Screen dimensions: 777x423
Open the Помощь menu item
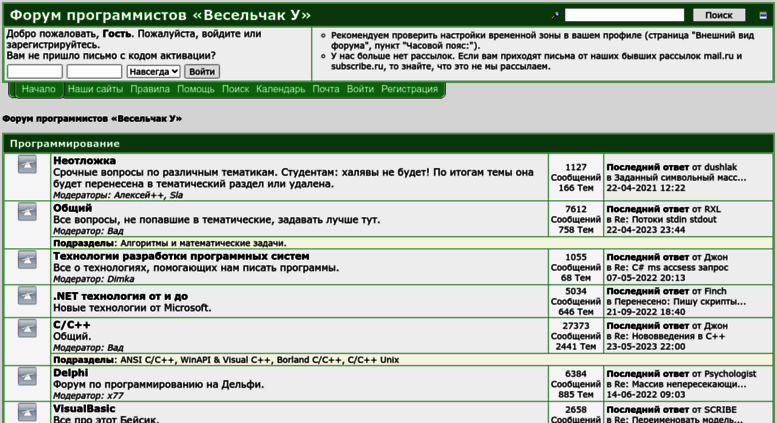(196, 89)
